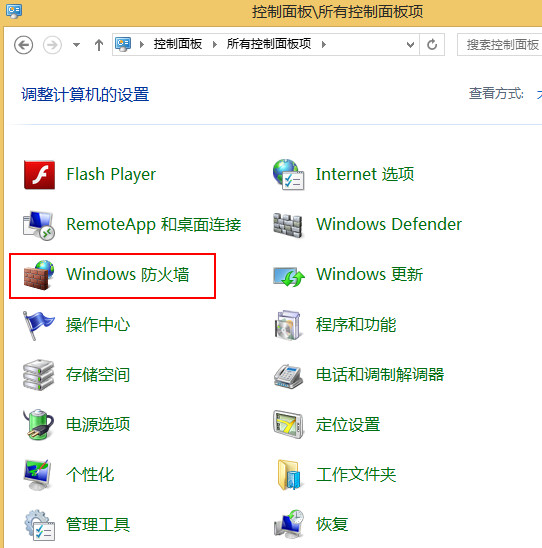Go back using the Back button

(23, 45)
